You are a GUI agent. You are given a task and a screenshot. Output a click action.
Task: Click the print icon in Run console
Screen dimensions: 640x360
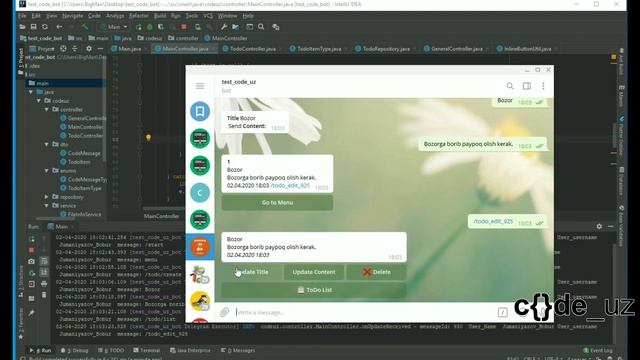44,284
